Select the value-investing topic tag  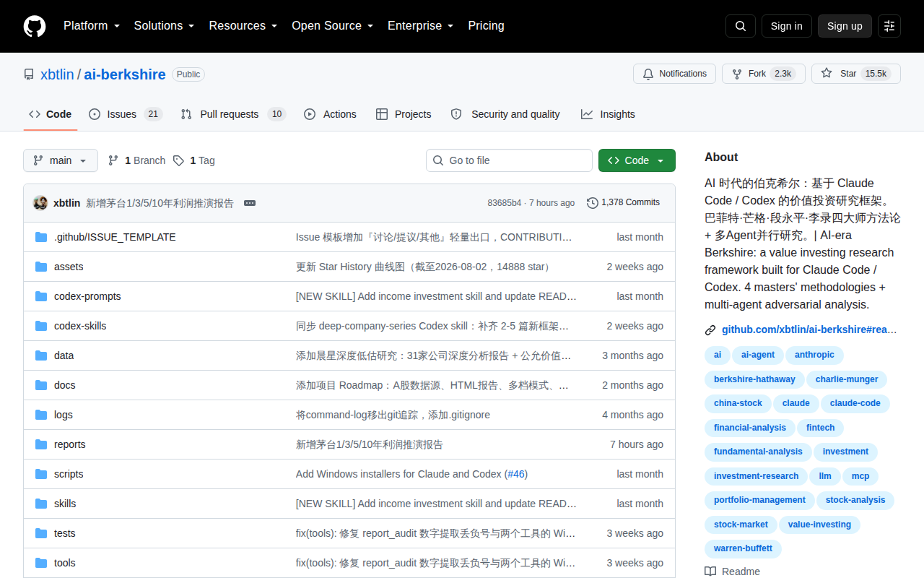[x=819, y=525]
